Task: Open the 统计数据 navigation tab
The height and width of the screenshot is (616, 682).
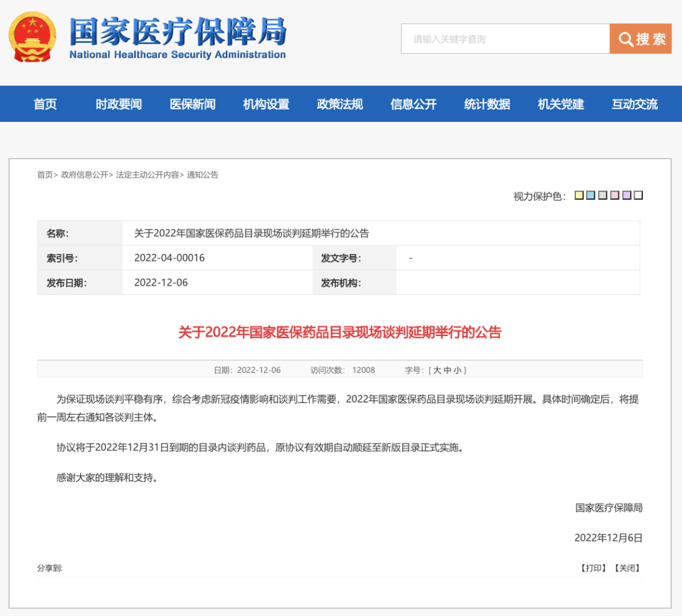Action: click(x=487, y=104)
